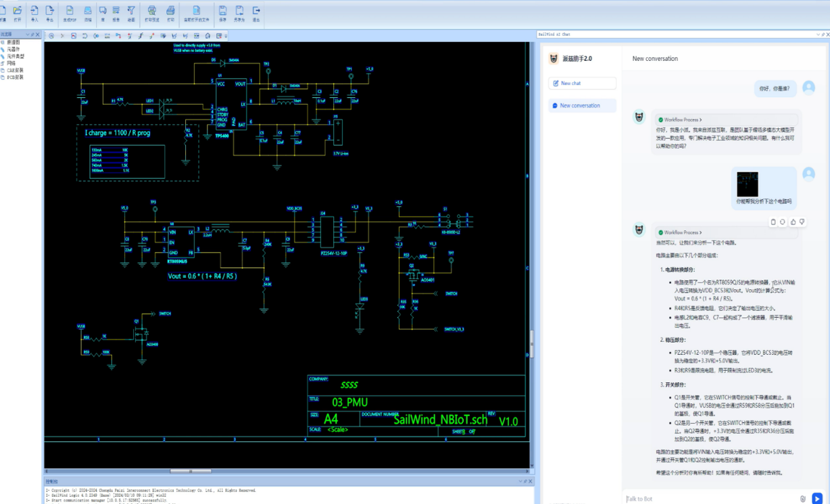The width and height of the screenshot is (830, 504).
Task: Click the regenerate response icon
Action: [783, 222]
